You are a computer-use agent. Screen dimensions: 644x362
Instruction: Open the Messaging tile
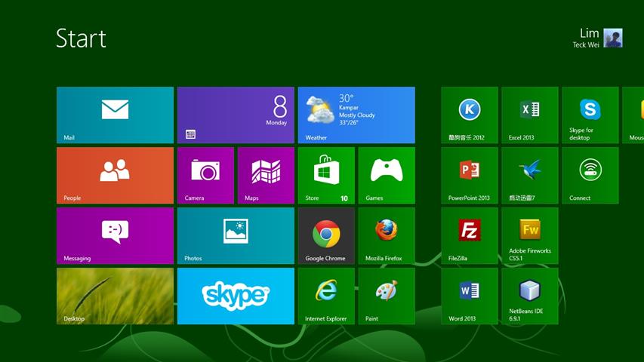(115, 235)
